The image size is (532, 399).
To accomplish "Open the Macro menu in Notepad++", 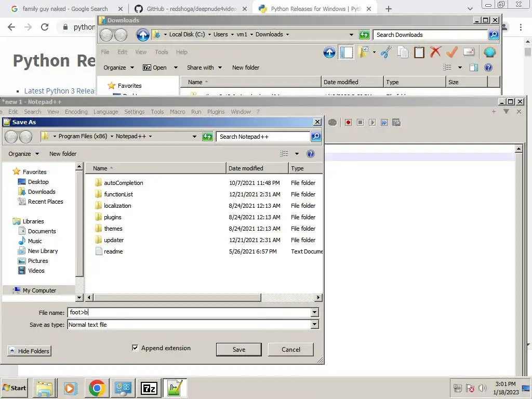I will [178, 112].
